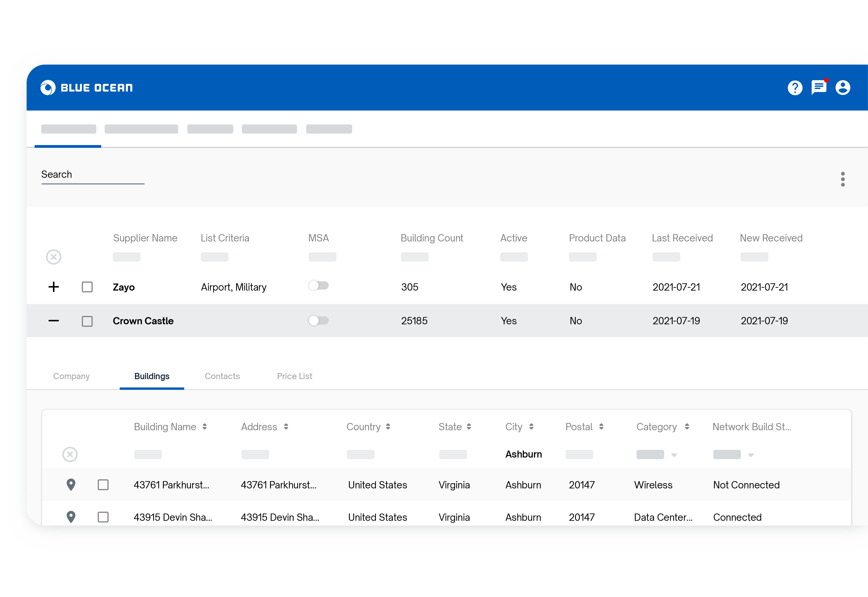Open the three-dot options menu

pos(843,179)
